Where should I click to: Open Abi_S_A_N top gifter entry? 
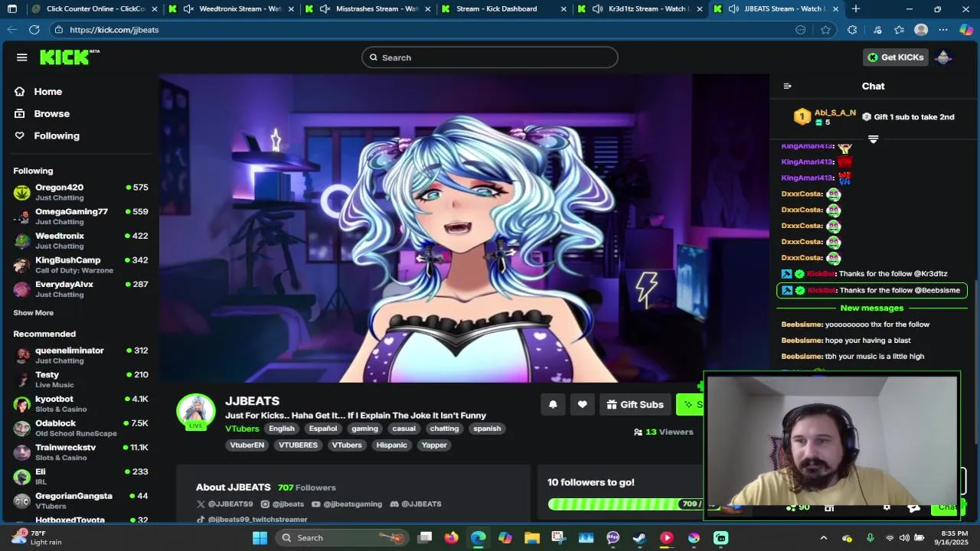(825, 117)
